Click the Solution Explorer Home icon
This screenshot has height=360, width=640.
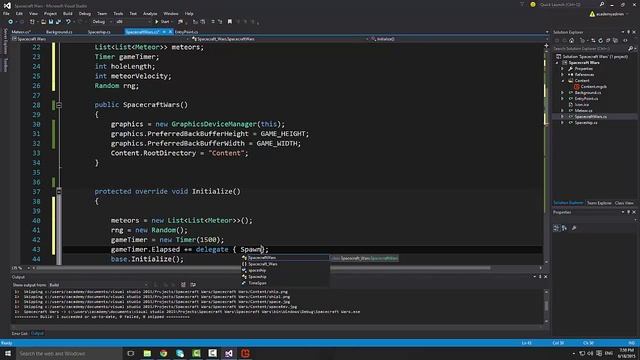571,40
